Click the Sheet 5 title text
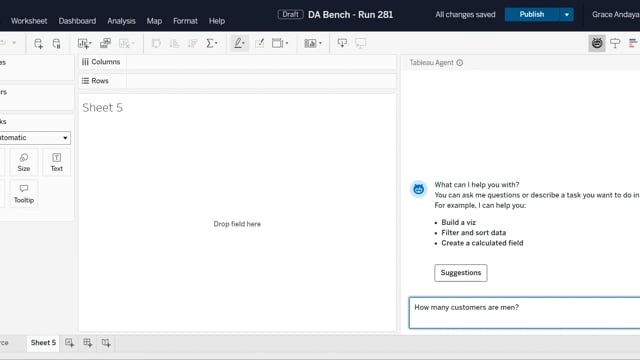Screen dimensions: 640x360 pos(102,108)
